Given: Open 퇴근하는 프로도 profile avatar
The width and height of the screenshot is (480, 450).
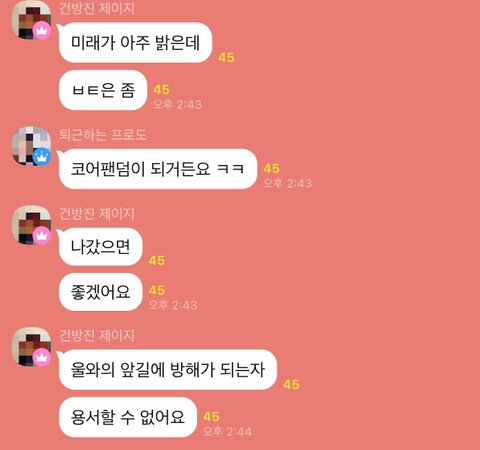Looking at the screenshot, I should (31, 146).
